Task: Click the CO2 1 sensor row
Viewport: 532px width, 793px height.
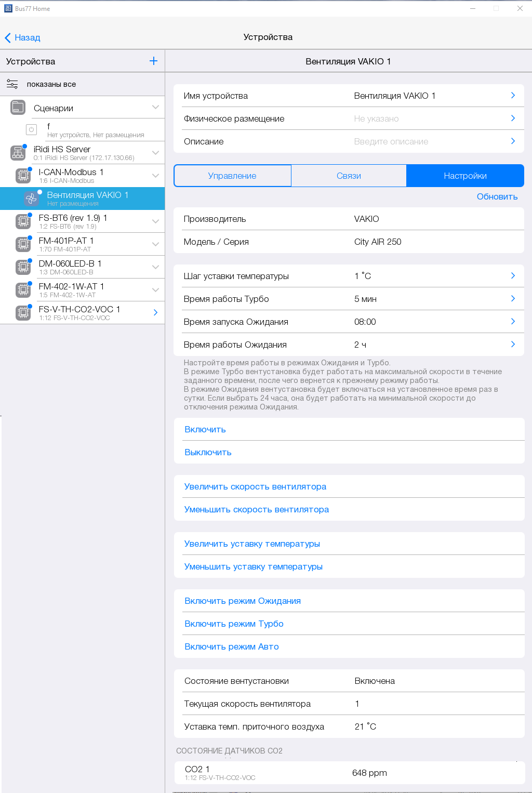Action: (349, 773)
